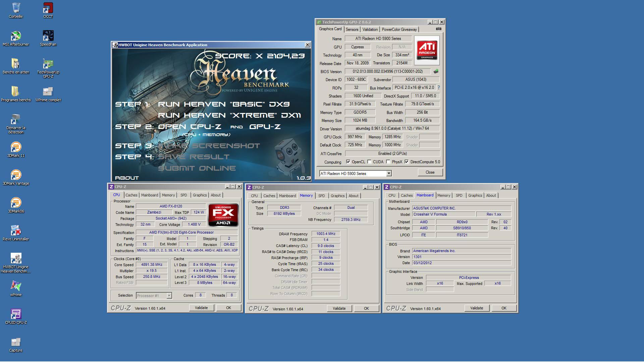The height and width of the screenshot is (362, 644).
Task: Toggle the OpenCL checkbox in GPU-Z
Action: [x=348, y=162]
